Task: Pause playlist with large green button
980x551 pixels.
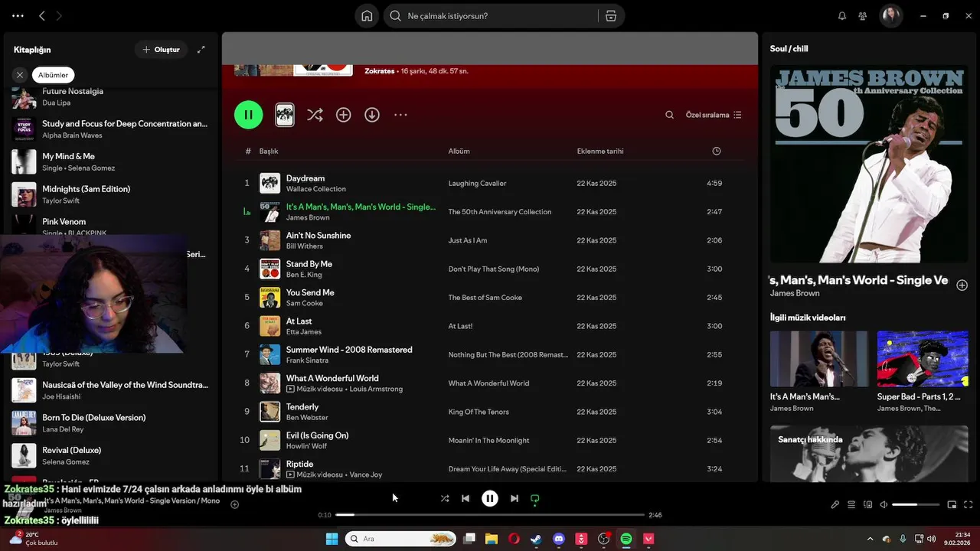Action: click(x=248, y=115)
